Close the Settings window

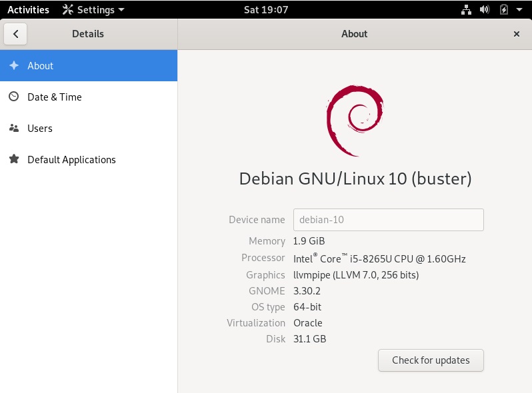tap(517, 34)
